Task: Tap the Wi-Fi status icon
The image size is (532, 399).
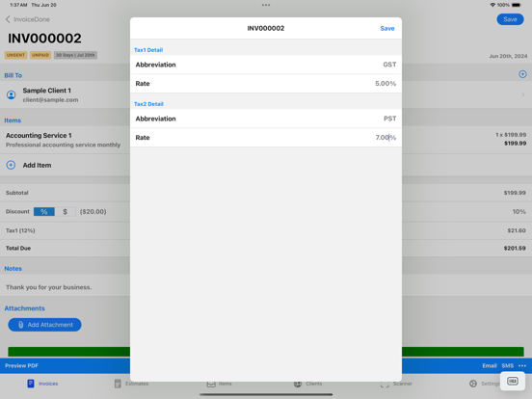Action: coord(492,5)
